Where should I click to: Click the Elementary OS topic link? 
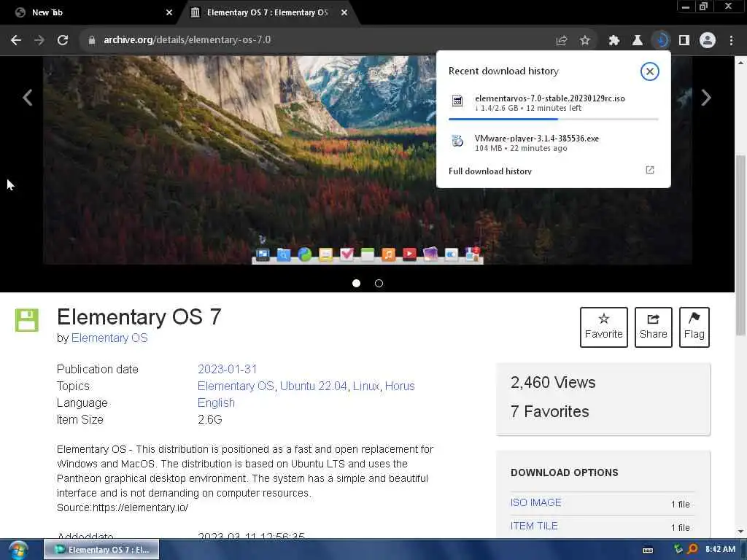(236, 386)
